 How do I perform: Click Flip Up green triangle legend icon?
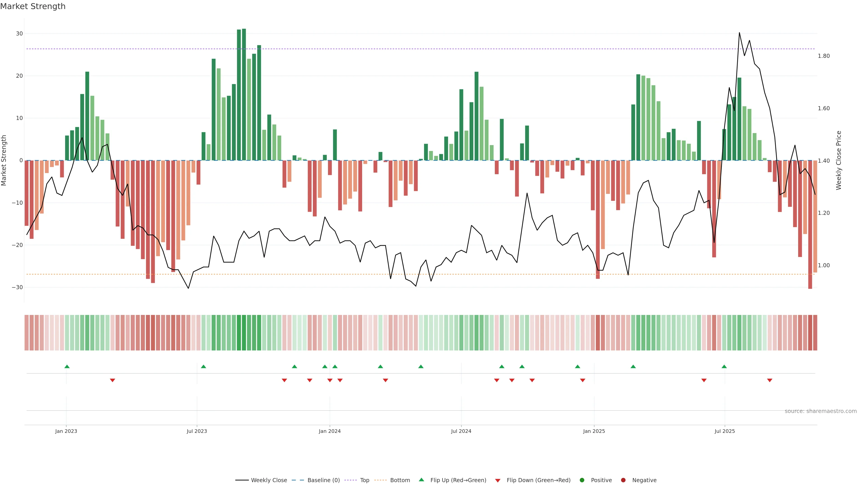[421, 480]
